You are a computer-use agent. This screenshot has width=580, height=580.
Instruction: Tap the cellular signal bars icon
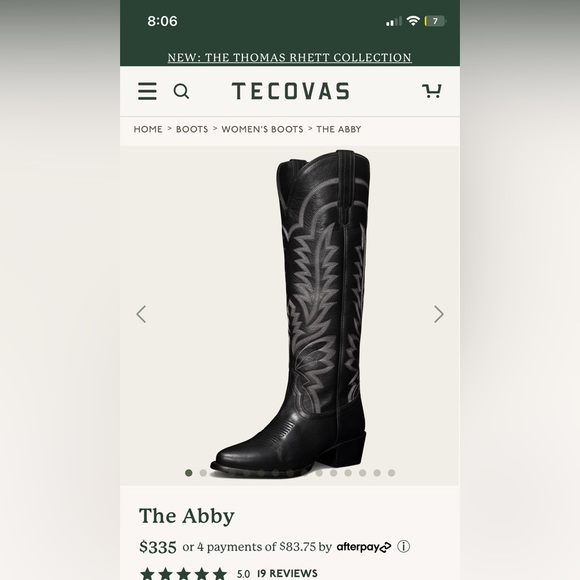pos(394,21)
